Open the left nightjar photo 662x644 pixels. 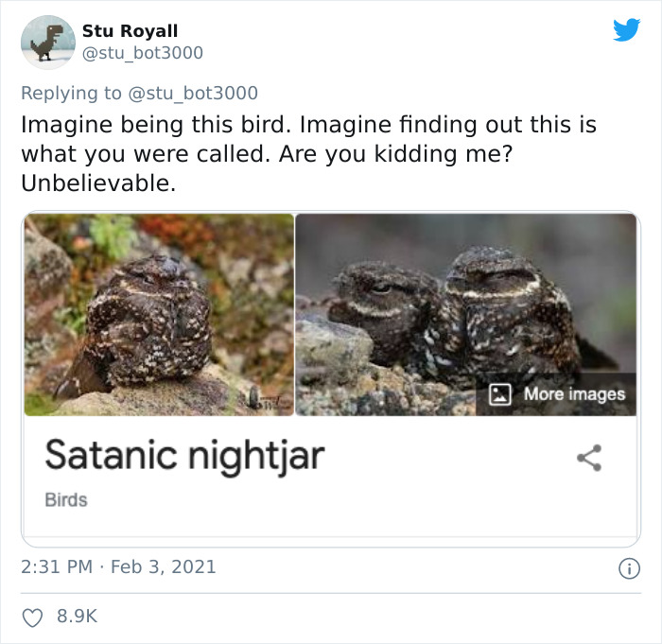159,315
